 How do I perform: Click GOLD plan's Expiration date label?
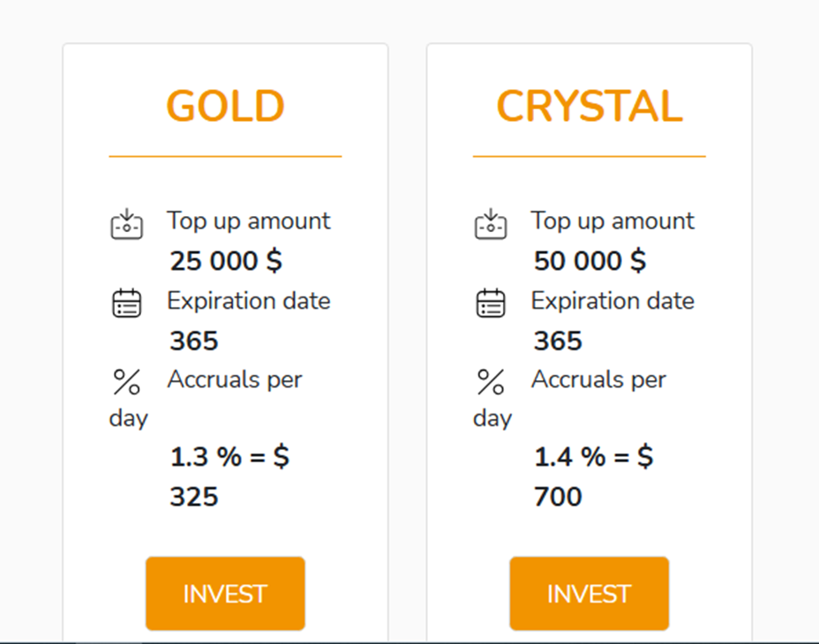click(249, 301)
